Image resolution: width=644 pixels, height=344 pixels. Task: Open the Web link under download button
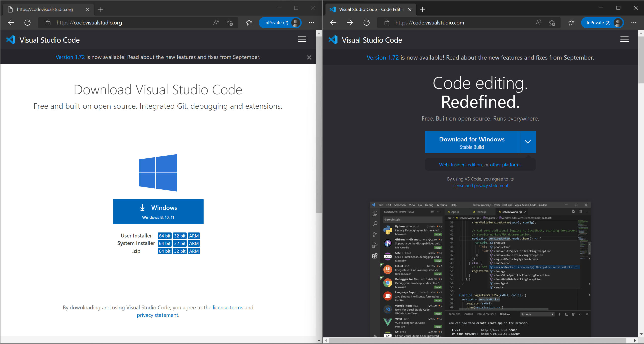point(444,165)
